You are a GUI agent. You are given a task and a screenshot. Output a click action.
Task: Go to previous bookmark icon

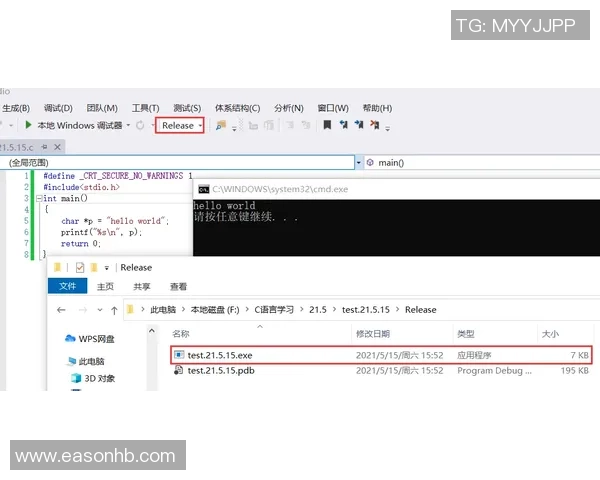click(x=343, y=125)
